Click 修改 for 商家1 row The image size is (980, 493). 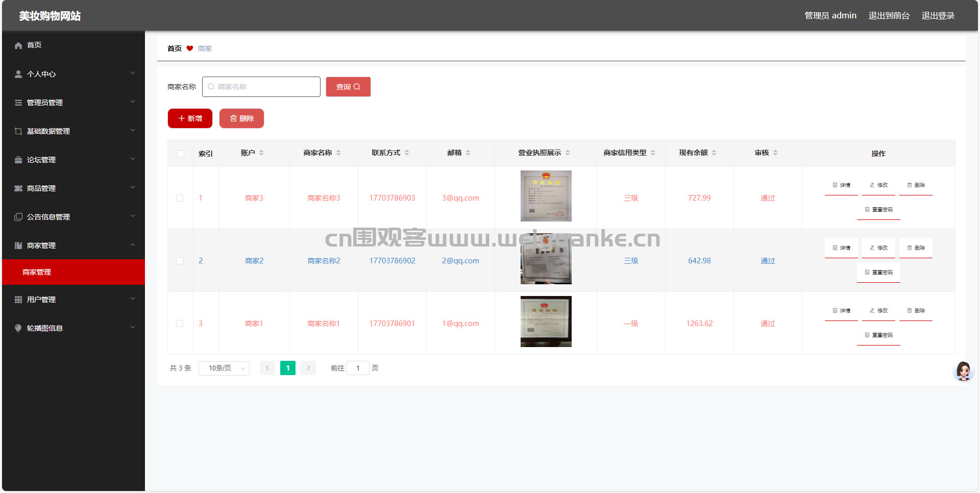878,311
